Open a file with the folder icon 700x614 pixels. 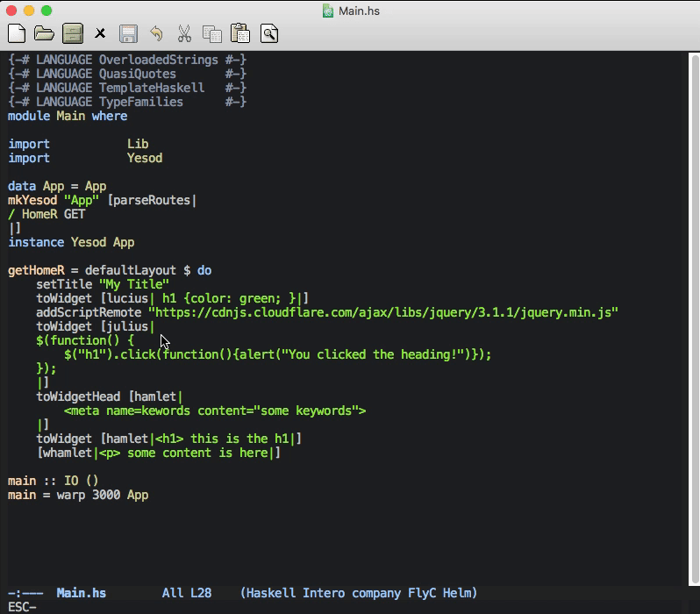pyautogui.click(x=44, y=34)
